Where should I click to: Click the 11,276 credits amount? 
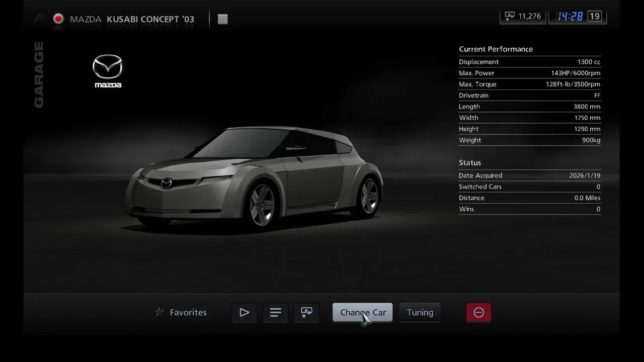[x=529, y=16]
